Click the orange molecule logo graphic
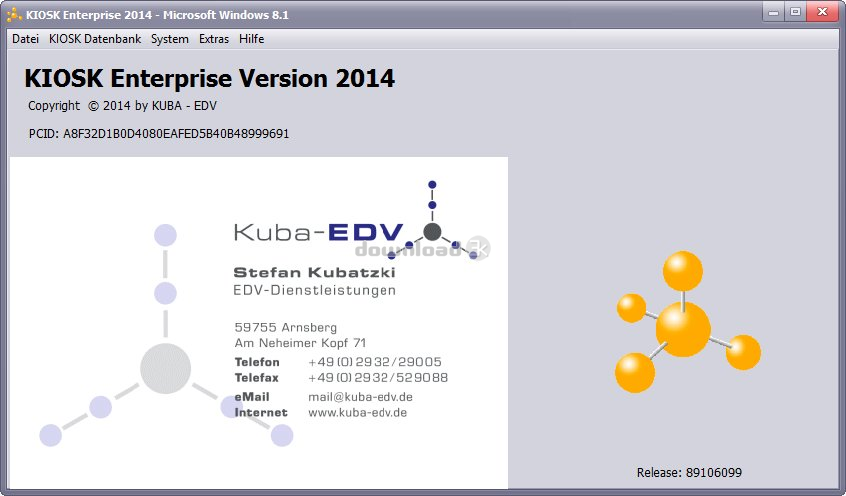 coord(688,322)
